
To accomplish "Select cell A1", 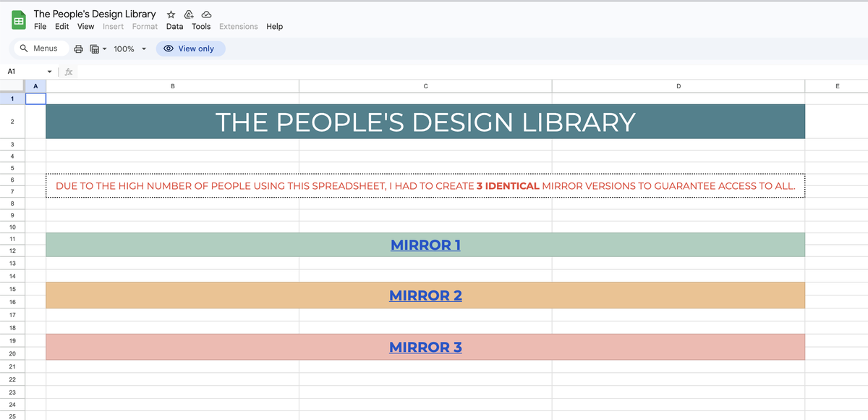I will coord(35,98).
